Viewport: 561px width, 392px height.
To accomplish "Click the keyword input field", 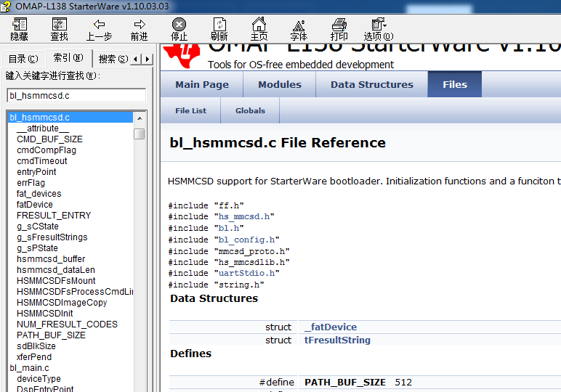I will (x=76, y=96).
